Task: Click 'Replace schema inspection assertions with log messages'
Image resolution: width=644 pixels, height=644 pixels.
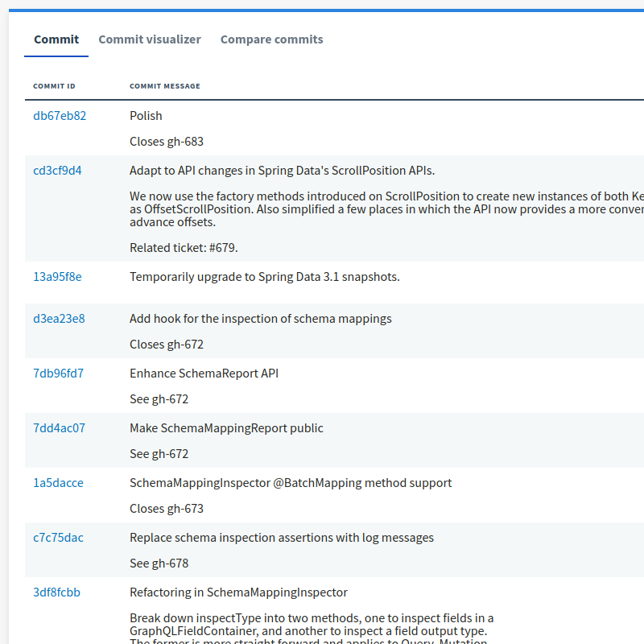Action: [281, 538]
